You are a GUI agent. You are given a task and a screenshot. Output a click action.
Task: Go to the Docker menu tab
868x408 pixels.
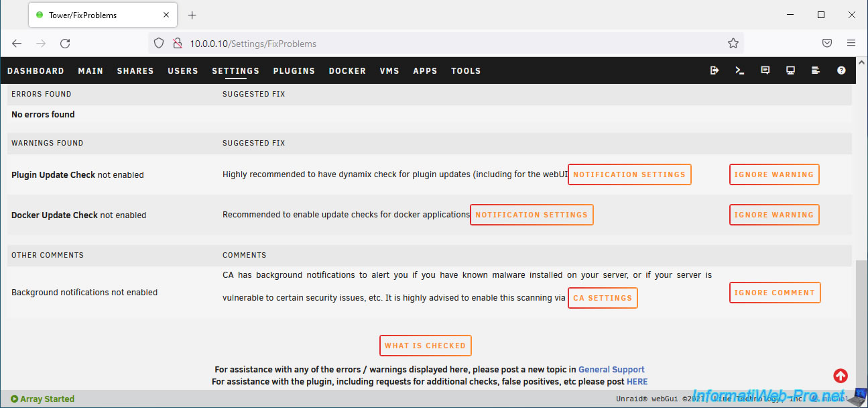[347, 70]
